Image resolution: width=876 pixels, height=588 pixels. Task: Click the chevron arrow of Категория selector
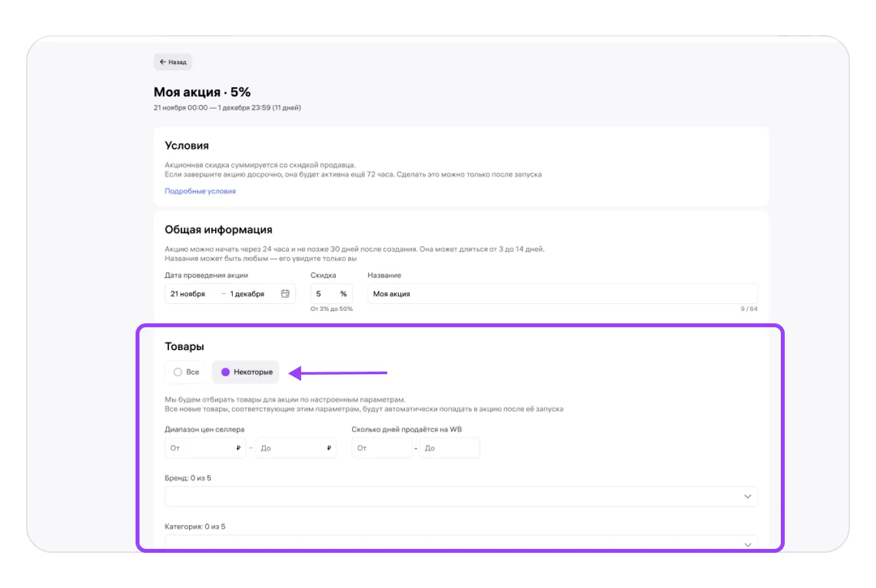coord(748,544)
